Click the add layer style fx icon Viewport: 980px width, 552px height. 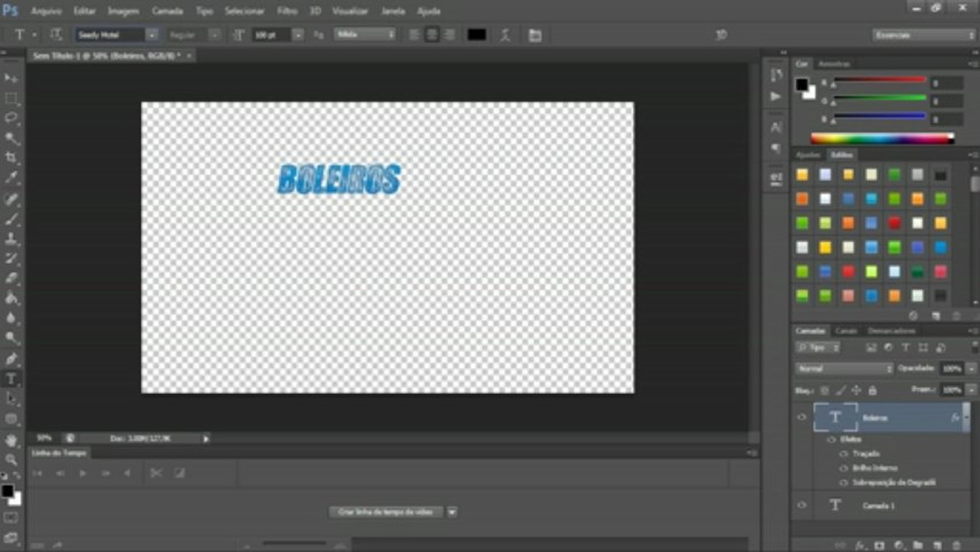pyautogui.click(x=860, y=545)
